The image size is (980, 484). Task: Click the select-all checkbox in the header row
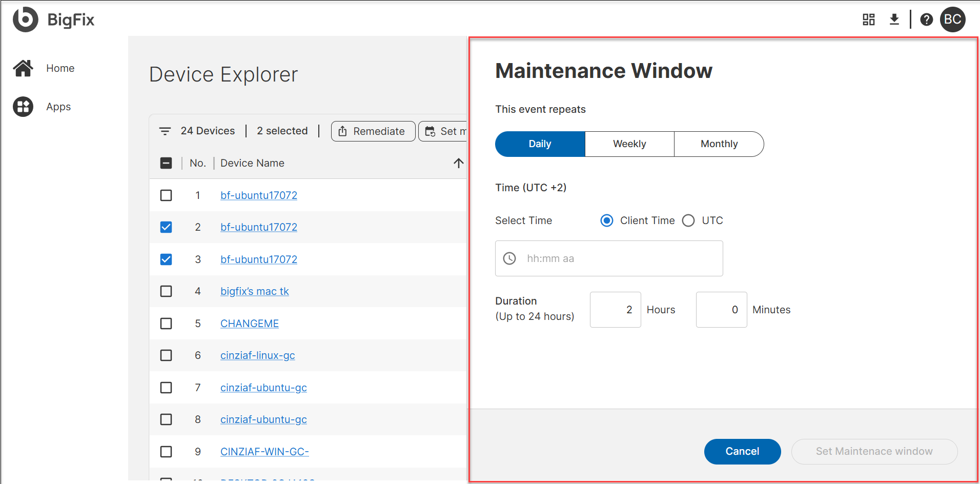point(166,163)
